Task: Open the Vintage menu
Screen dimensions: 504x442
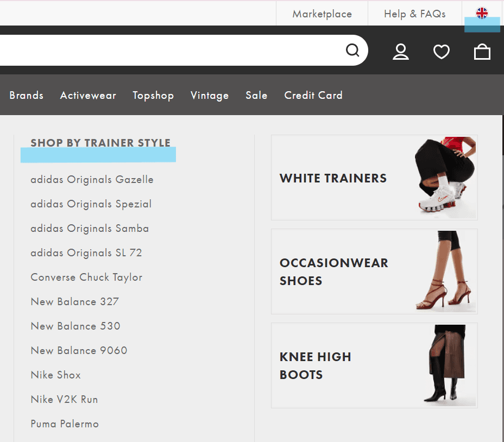Action: (210, 96)
